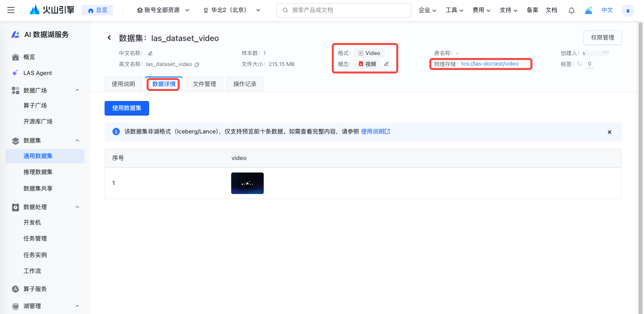Click the 数据处理 gear icon
This screenshot has width=644, height=314.
[16, 207]
